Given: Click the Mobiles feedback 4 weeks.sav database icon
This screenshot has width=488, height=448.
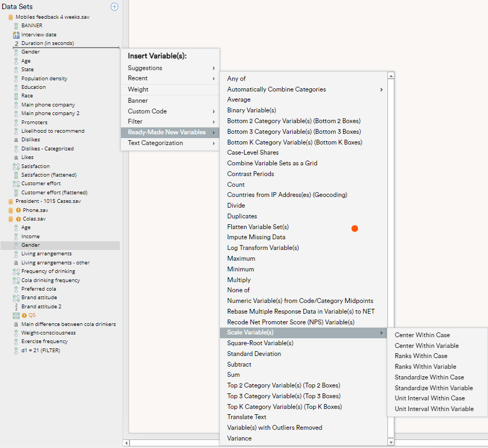Looking at the screenshot, I should pyautogui.click(x=11, y=17).
